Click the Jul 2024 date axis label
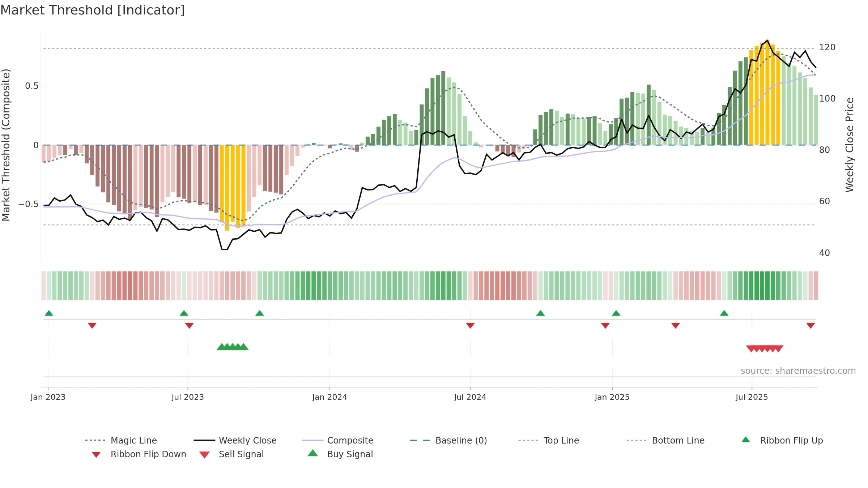Image resolution: width=868 pixels, height=488 pixels. [470, 397]
